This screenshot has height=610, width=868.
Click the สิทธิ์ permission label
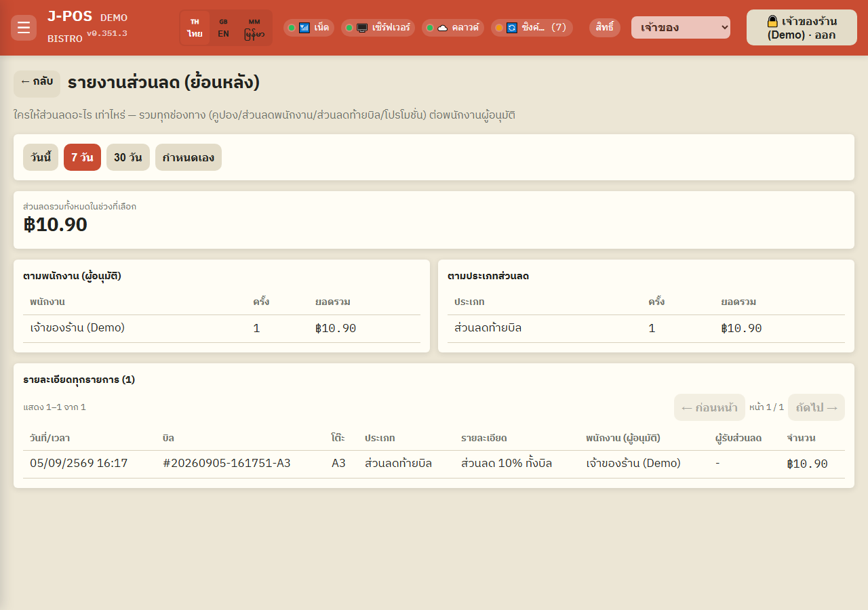pos(605,28)
